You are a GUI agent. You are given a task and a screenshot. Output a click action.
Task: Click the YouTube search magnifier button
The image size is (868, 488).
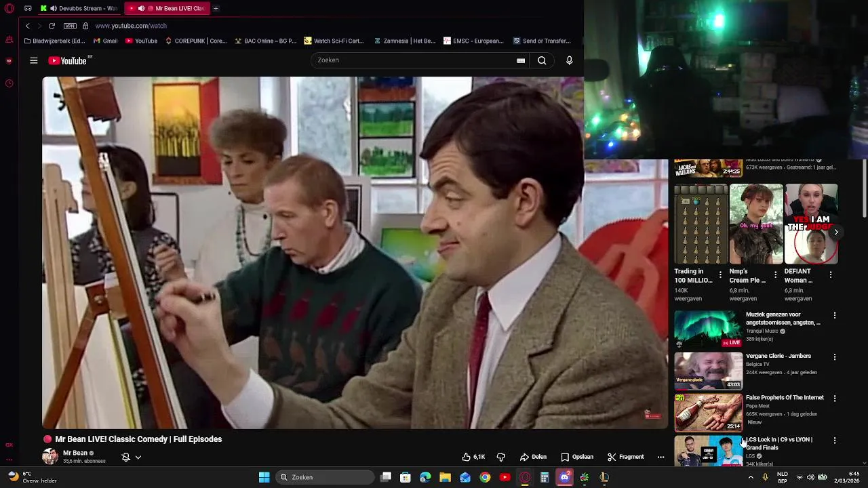click(x=542, y=60)
